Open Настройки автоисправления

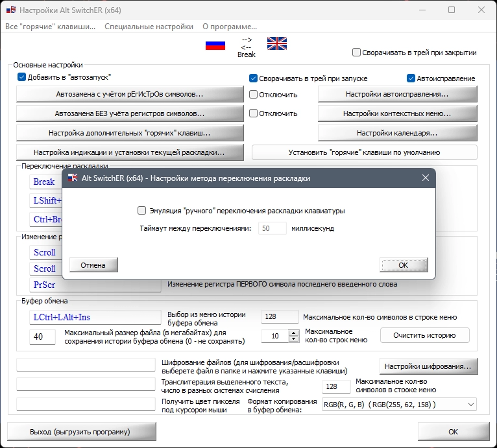click(x=397, y=94)
